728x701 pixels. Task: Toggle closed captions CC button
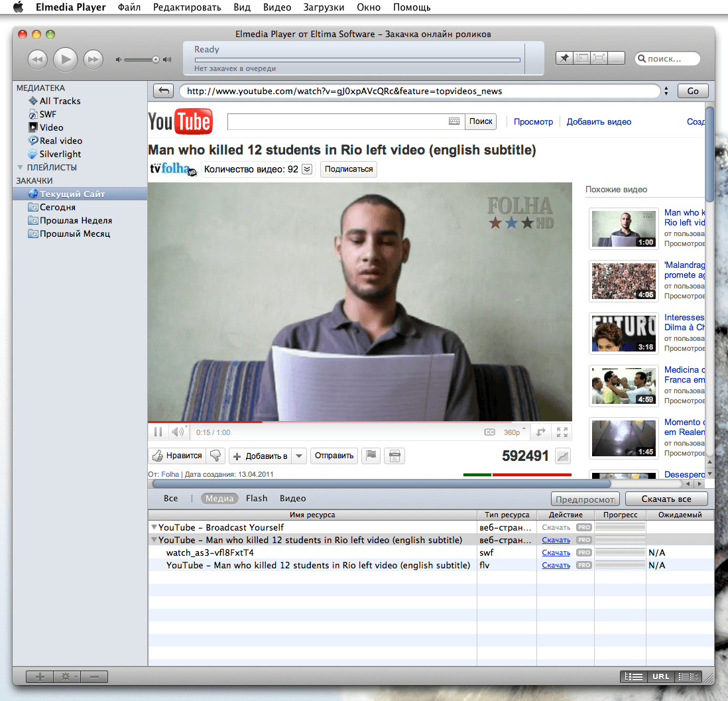tap(489, 432)
